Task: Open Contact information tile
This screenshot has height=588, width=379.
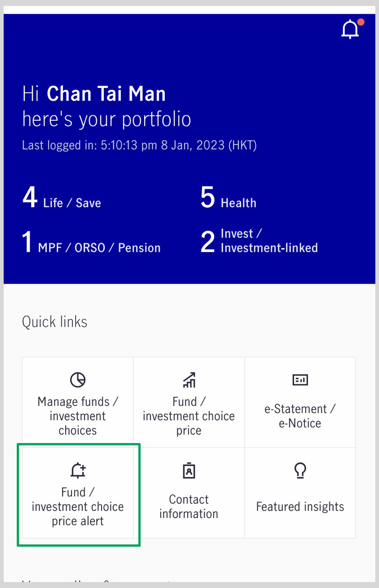Action: coord(189,493)
